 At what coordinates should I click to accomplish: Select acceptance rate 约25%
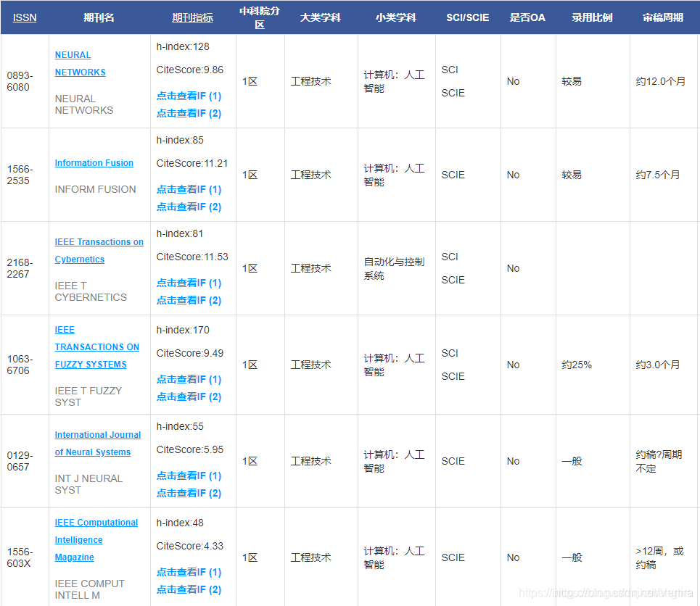pyautogui.click(x=577, y=365)
